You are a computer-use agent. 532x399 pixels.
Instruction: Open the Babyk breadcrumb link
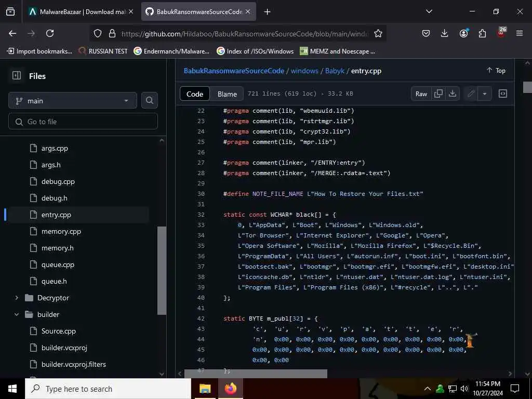(335, 71)
